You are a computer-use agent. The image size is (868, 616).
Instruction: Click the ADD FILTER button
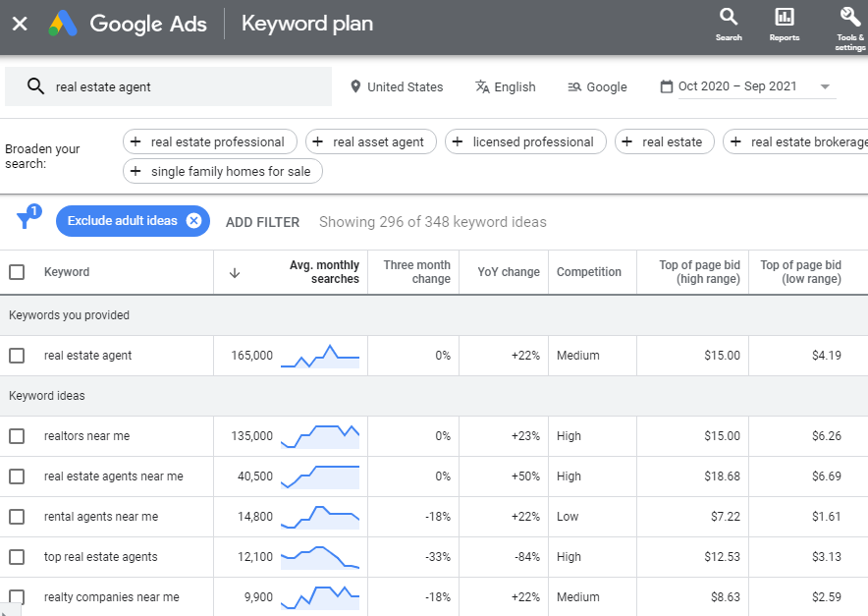pyautogui.click(x=262, y=222)
